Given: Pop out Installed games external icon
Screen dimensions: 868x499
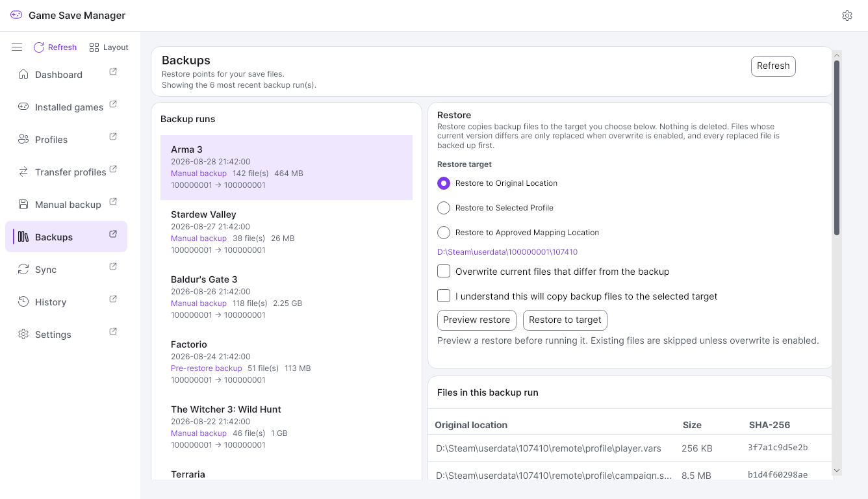Looking at the screenshot, I should pos(113,104).
